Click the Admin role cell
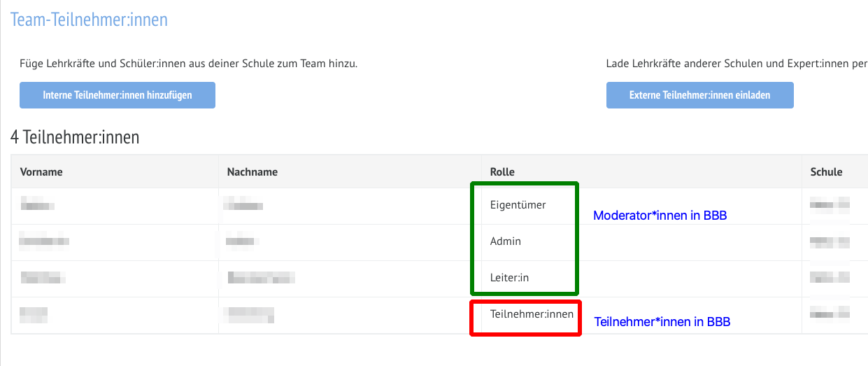The image size is (868, 366). (506, 241)
